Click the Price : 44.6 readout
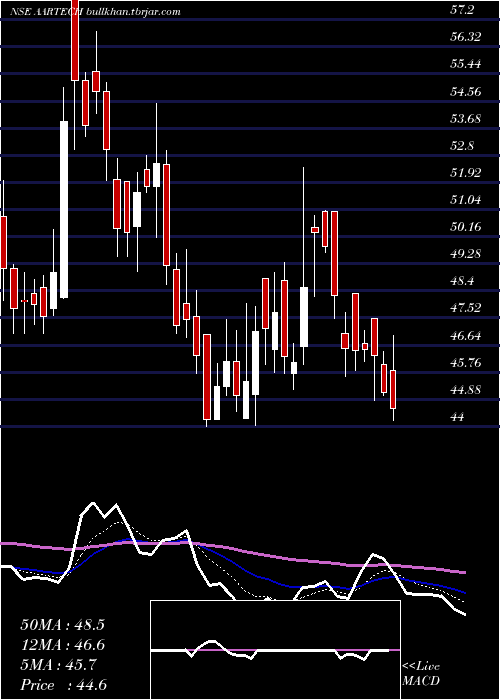The image size is (500, 700). 63,685
